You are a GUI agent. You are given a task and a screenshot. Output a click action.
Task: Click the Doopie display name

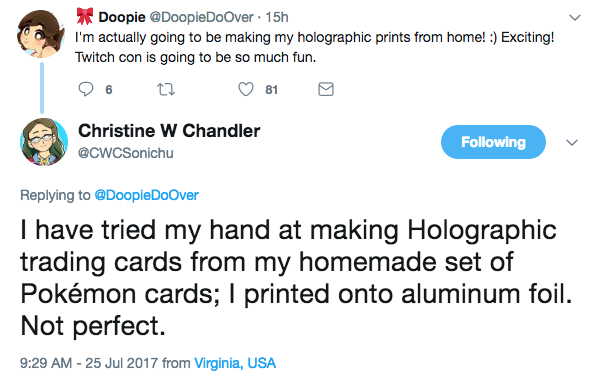point(122,17)
